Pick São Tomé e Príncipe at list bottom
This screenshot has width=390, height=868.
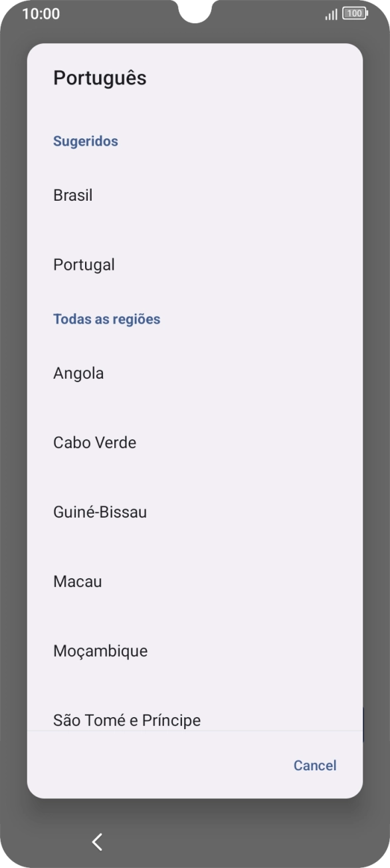point(127,720)
